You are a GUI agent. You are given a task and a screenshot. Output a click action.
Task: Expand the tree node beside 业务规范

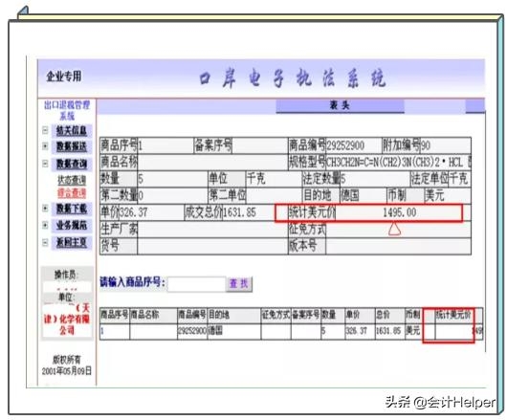coord(45,225)
